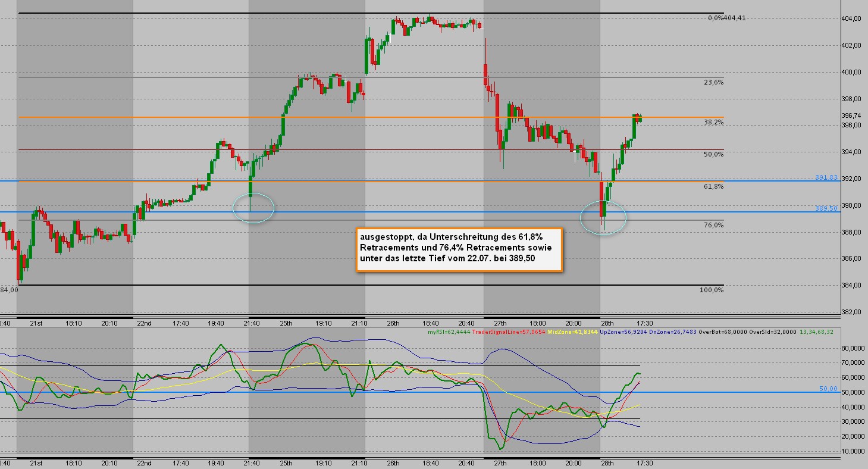The width and height of the screenshot is (868, 469).
Task: Select the blue 389,50 price level label
Action: coord(826,208)
